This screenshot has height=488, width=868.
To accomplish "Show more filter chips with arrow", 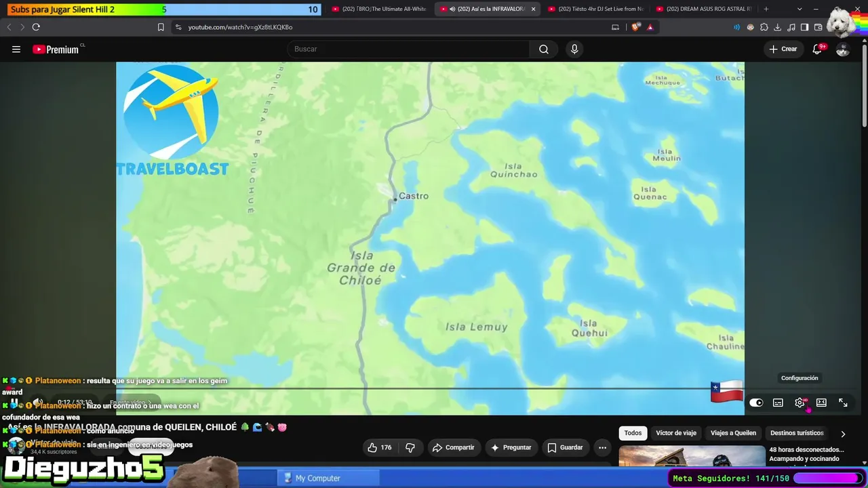I will click(843, 434).
